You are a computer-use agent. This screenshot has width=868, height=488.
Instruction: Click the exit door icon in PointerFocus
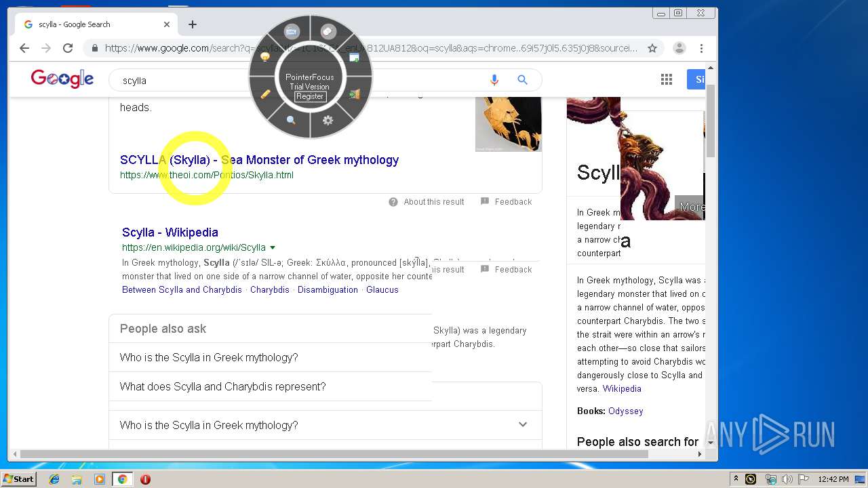coord(354,94)
